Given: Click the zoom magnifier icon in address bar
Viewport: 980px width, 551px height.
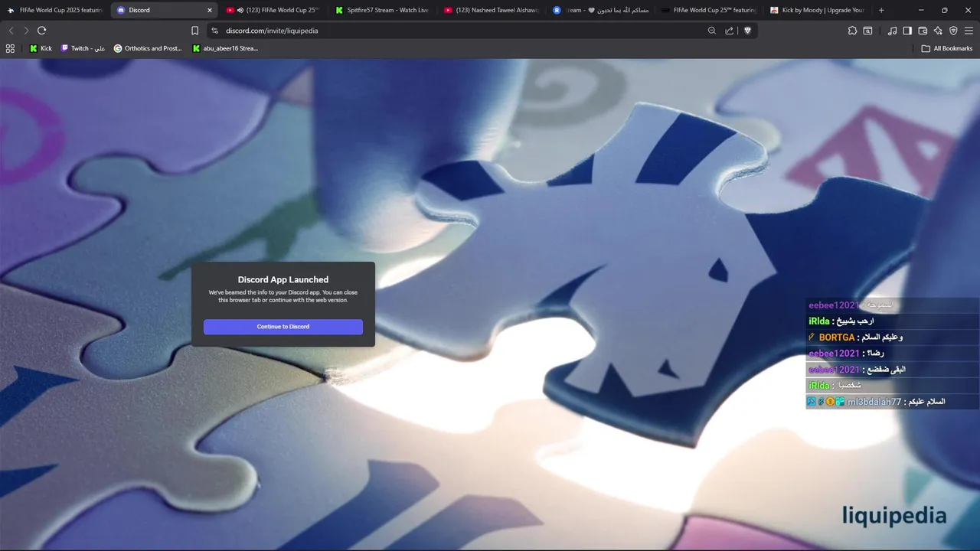Looking at the screenshot, I should coord(712,31).
